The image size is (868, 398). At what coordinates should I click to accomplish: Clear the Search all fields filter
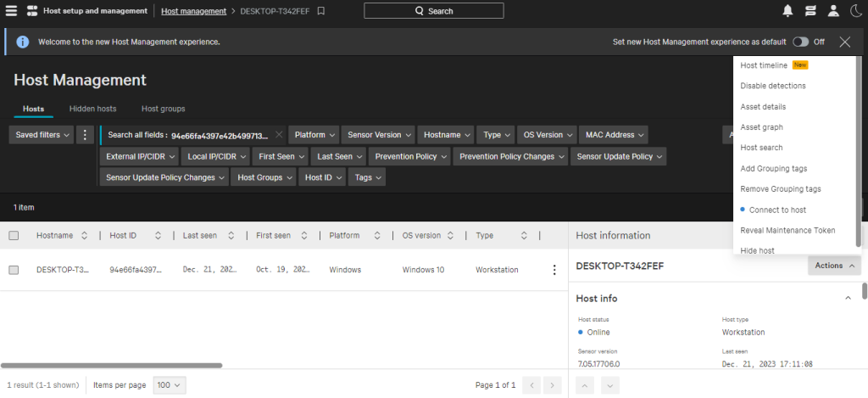tap(279, 134)
